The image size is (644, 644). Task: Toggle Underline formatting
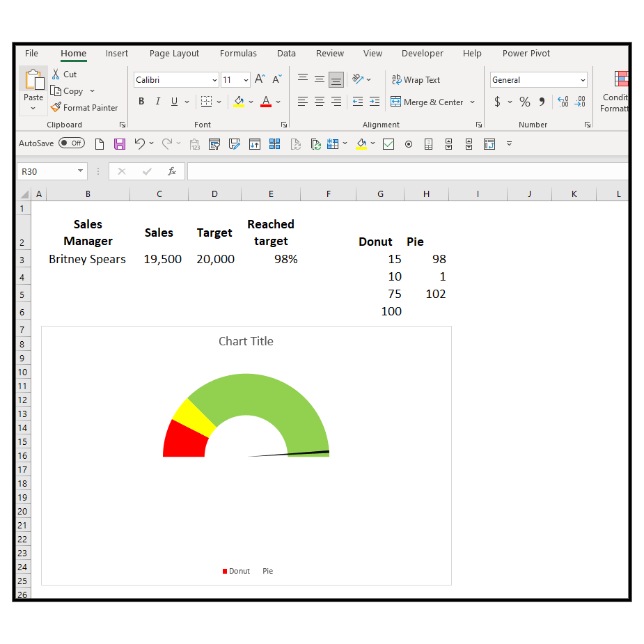[x=174, y=102]
